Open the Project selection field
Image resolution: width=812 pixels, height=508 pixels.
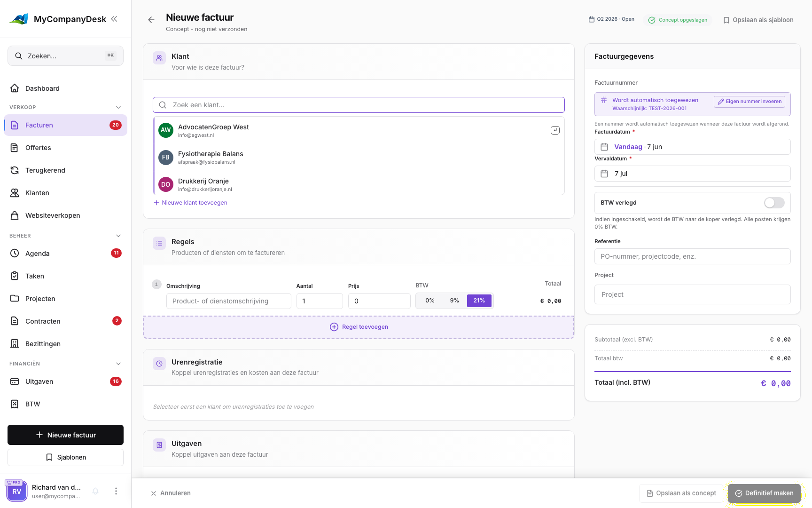(x=693, y=294)
